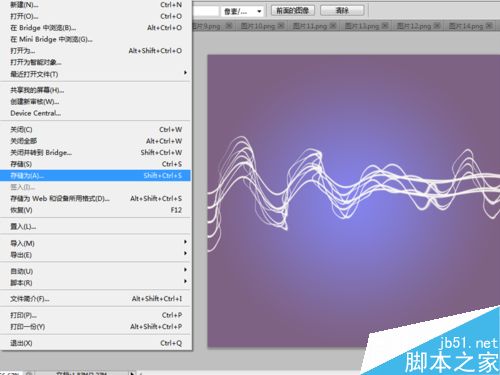Select 存储为 Web 和设备所用格式(D) entry

[96, 198]
